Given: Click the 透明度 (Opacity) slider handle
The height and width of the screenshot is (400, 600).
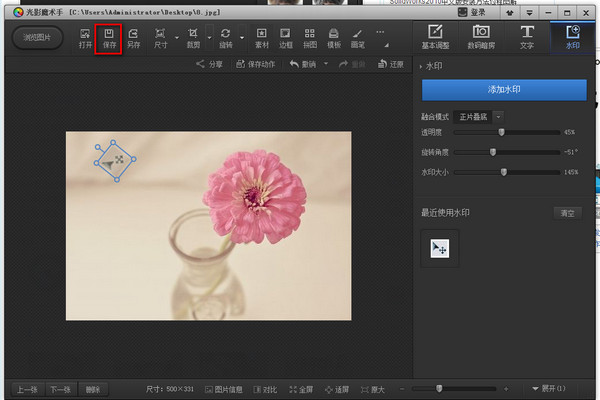Looking at the screenshot, I should coord(501,132).
